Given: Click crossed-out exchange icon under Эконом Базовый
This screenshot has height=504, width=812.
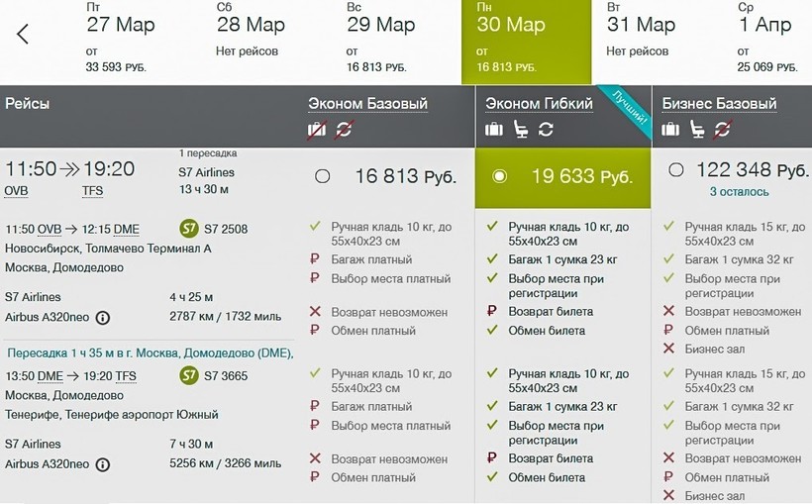Looking at the screenshot, I should click(344, 130).
